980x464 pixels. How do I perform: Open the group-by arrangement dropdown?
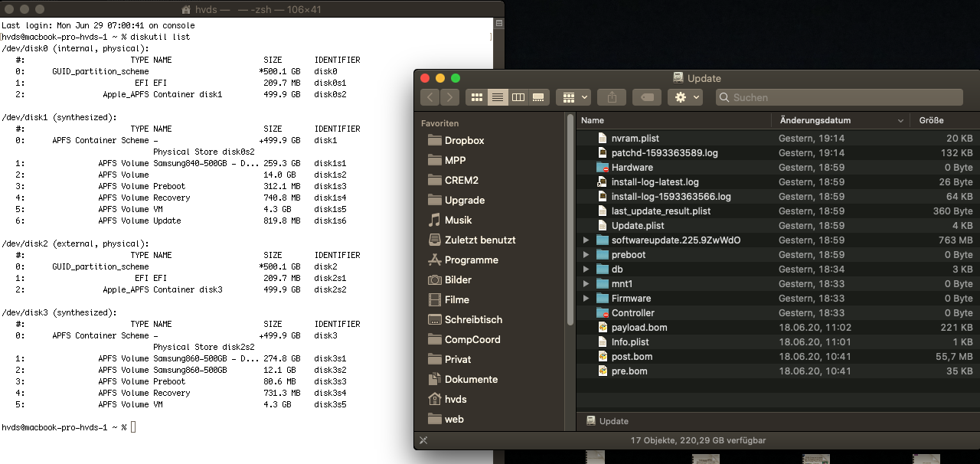pos(575,97)
